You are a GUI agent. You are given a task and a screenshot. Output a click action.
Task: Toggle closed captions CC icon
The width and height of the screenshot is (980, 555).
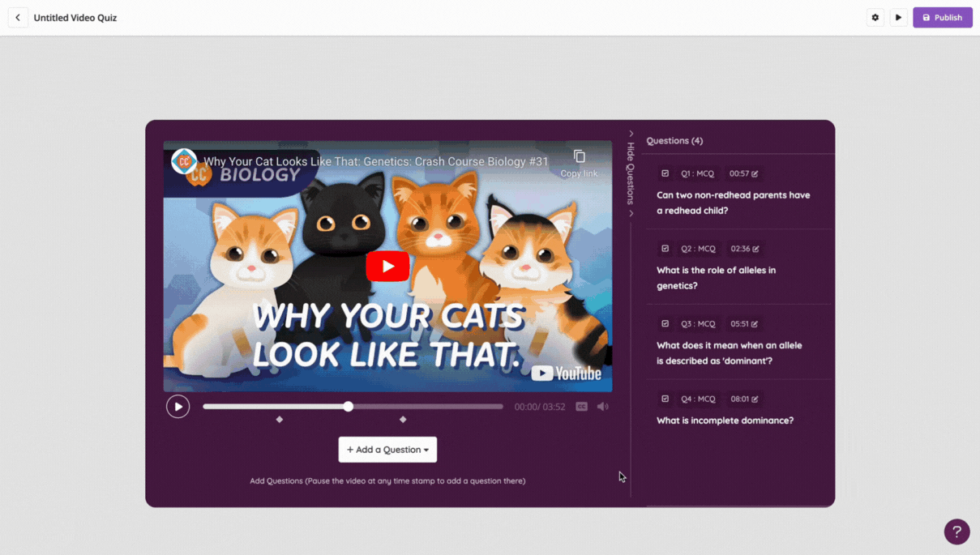click(581, 407)
